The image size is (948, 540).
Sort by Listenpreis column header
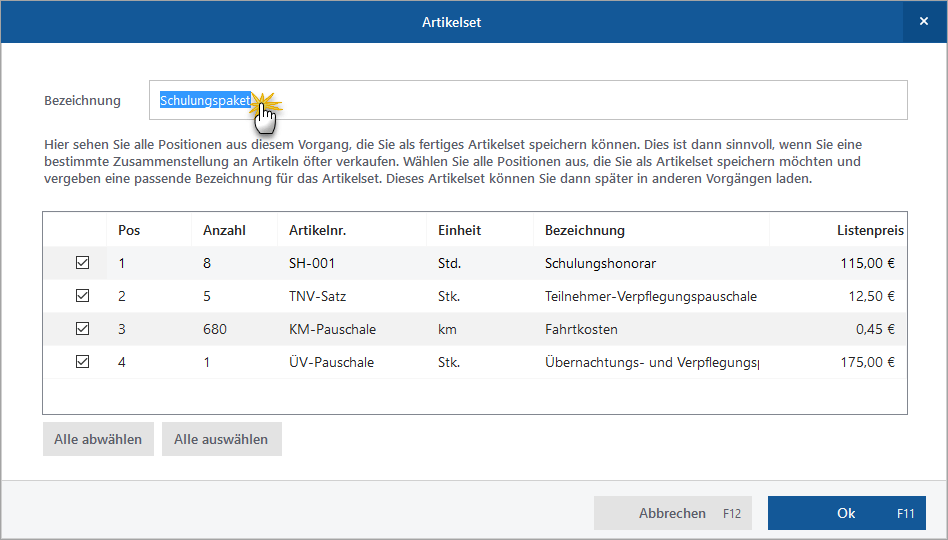869,230
